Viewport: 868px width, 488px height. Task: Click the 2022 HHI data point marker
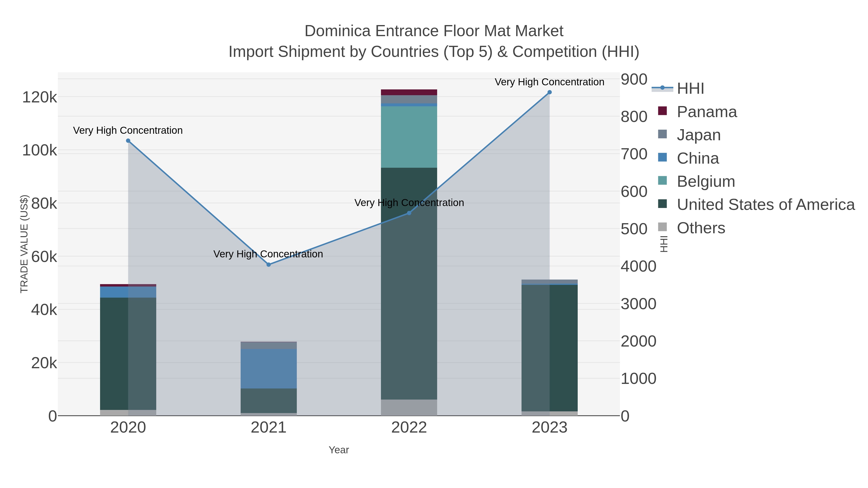(x=409, y=213)
